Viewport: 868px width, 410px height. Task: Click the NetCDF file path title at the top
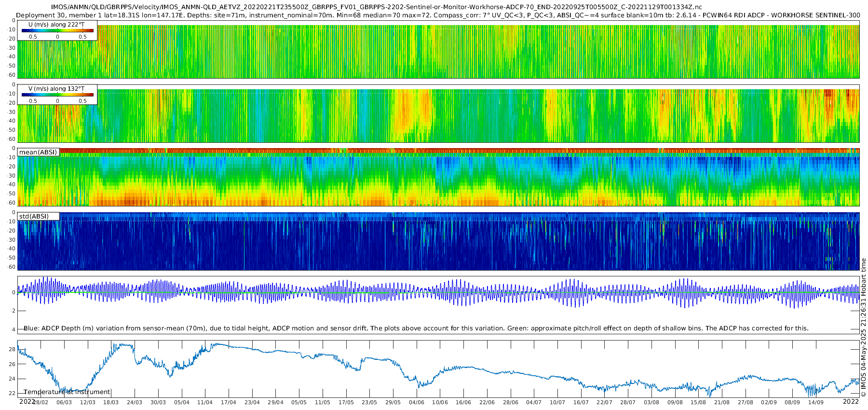click(x=376, y=7)
